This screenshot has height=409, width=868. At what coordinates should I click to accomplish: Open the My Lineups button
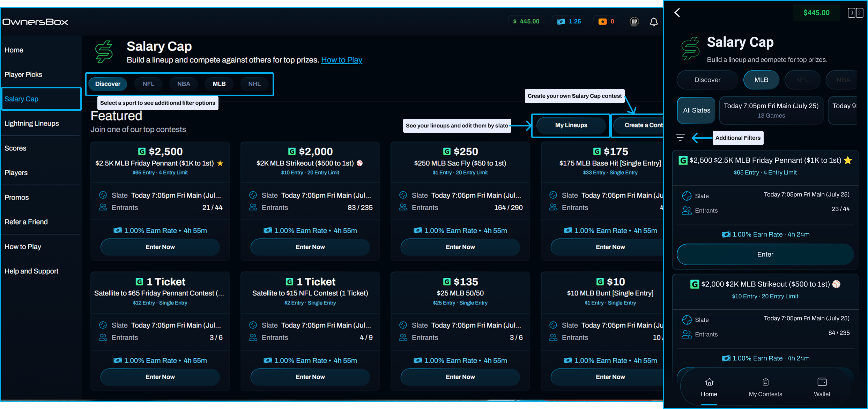[x=571, y=125]
